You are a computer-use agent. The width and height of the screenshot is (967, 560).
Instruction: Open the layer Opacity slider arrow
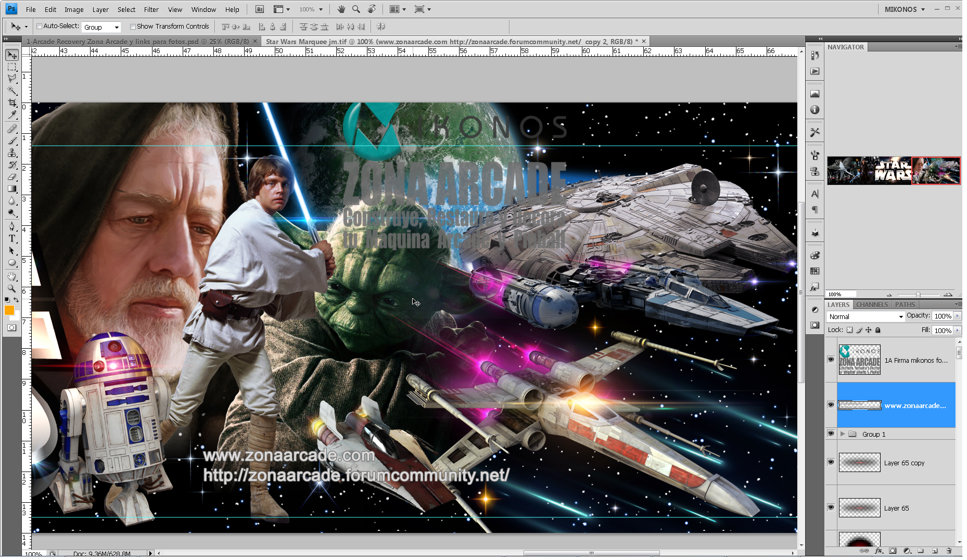pyautogui.click(x=957, y=316)
